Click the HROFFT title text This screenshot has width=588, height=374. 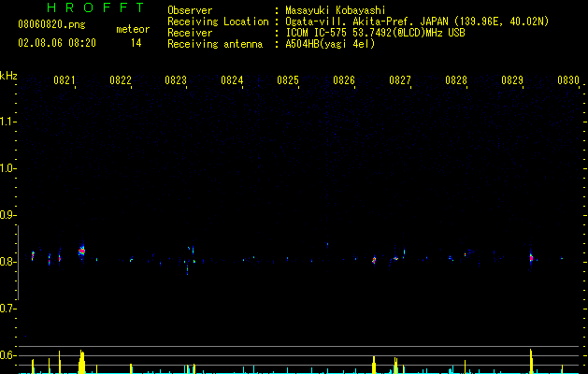96,7
